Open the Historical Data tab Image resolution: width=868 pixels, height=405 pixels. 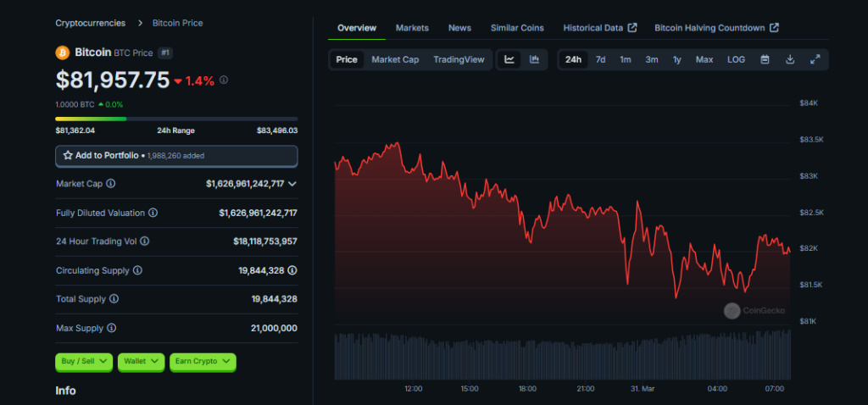coord(599,28)
